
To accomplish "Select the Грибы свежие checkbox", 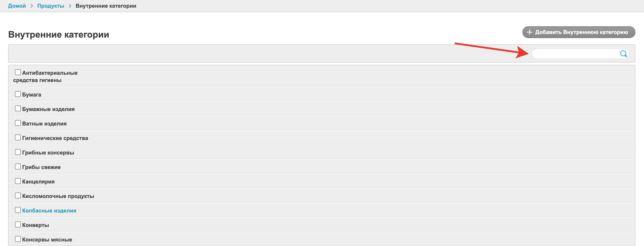I will tap(18, 167).
